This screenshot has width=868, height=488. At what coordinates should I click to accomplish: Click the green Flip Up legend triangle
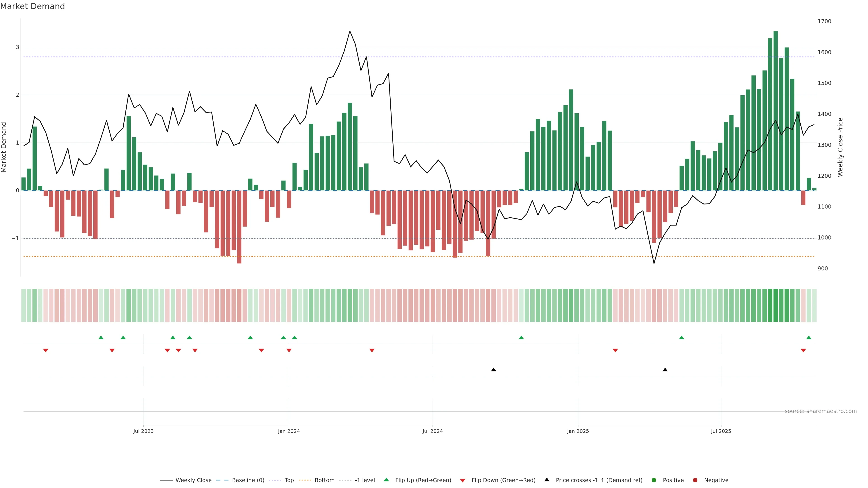(x=386, y=480)
